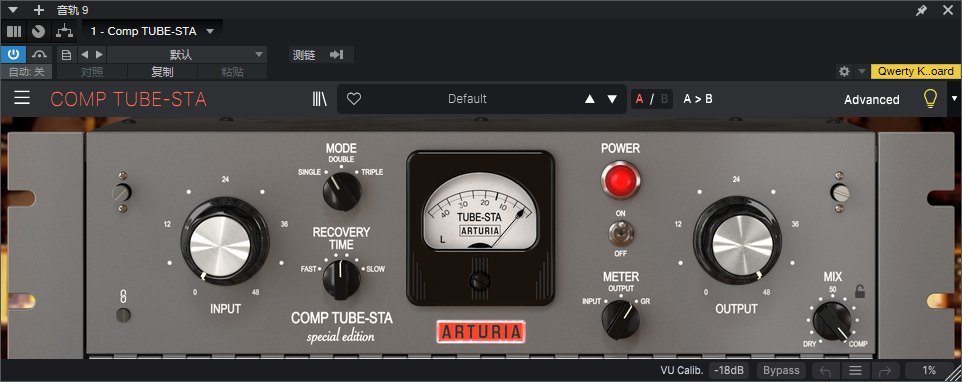Select compare slot A

639,99
